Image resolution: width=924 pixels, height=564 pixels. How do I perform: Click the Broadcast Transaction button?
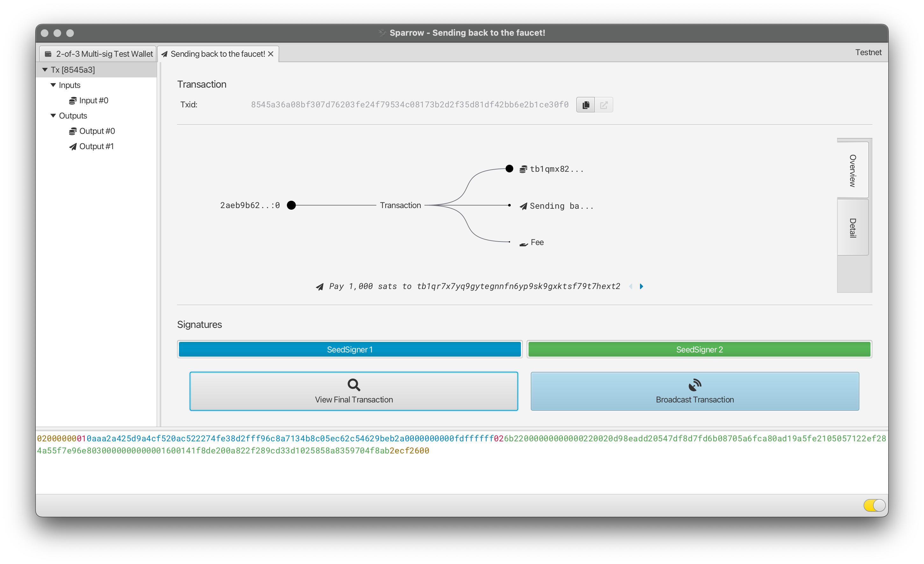[694, 391]
